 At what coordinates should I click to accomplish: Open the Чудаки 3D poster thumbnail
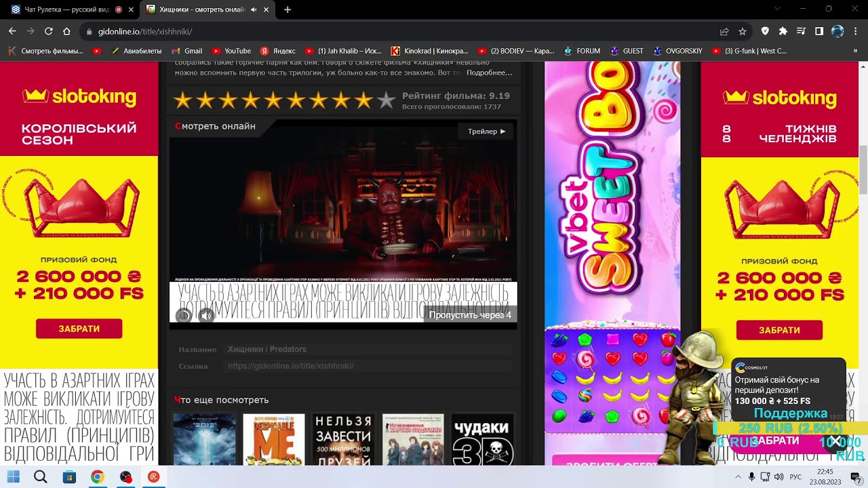482,439
